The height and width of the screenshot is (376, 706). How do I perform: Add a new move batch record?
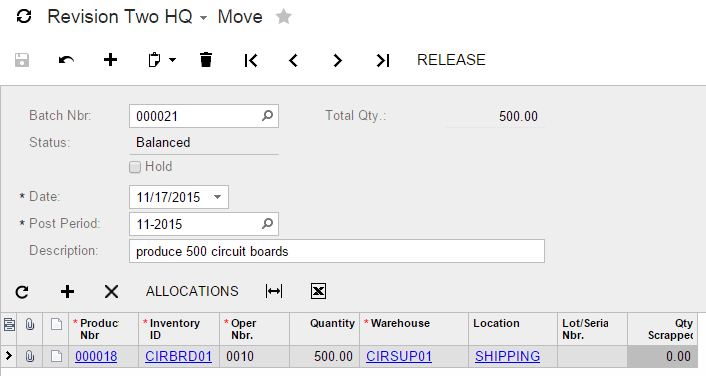pyautogui.click(x=110, y=60)
